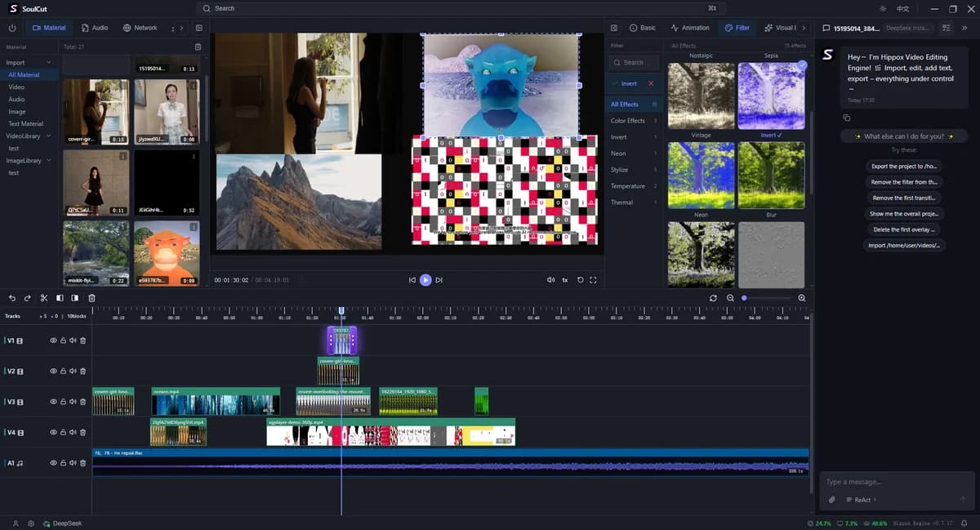Open the ReAct mode dropdown
Screen dimensions: 980x530
coord(861,500)
